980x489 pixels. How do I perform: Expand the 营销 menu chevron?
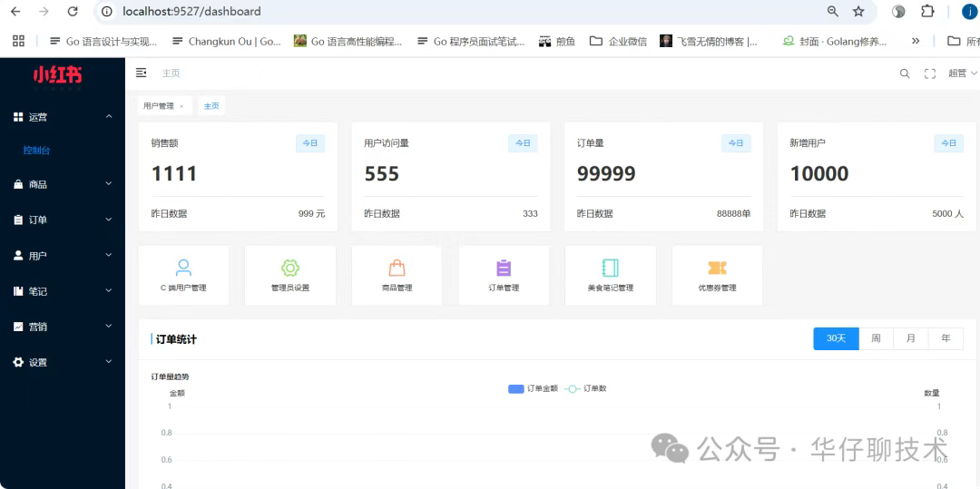109,326
